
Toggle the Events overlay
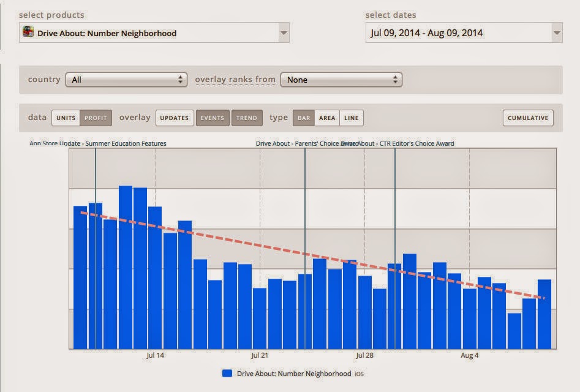pyautogui.click(x=213, y=118)
